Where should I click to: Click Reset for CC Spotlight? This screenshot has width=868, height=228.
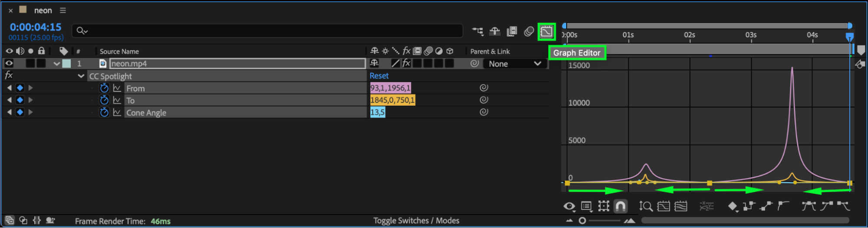(x=379, y=76)
